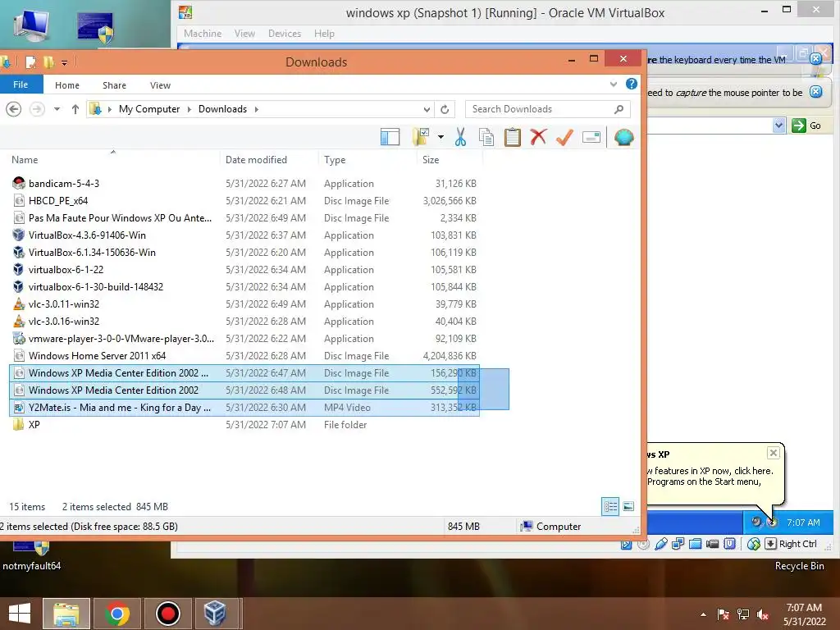Open the View ribbon tab in Explorer
The height and width of the screenshot is (630, 840).
pyautogui.click(x=160, y=85)
